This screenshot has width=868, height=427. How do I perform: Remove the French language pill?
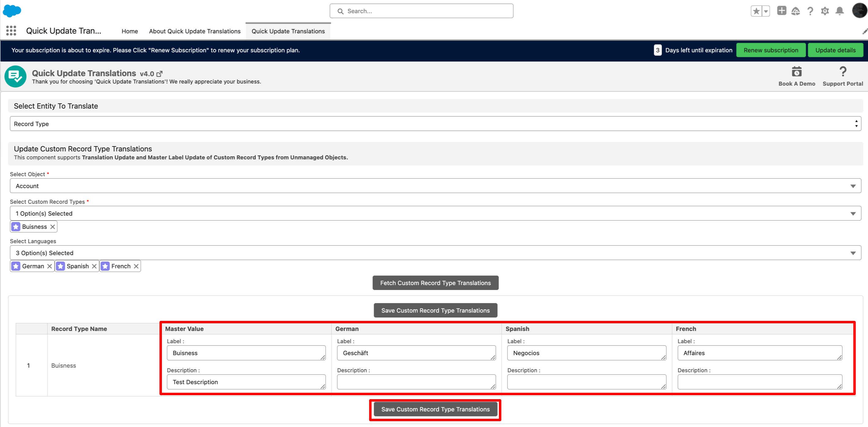[x=136, y=266]
